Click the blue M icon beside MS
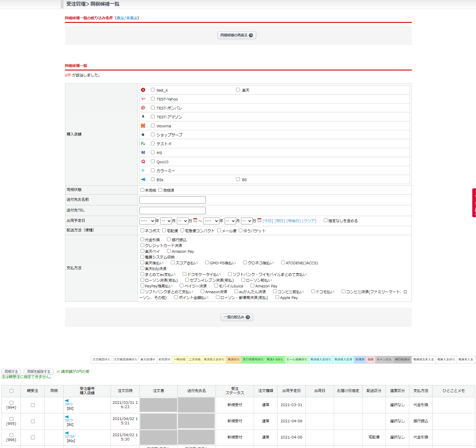 [x=143, y=153]
